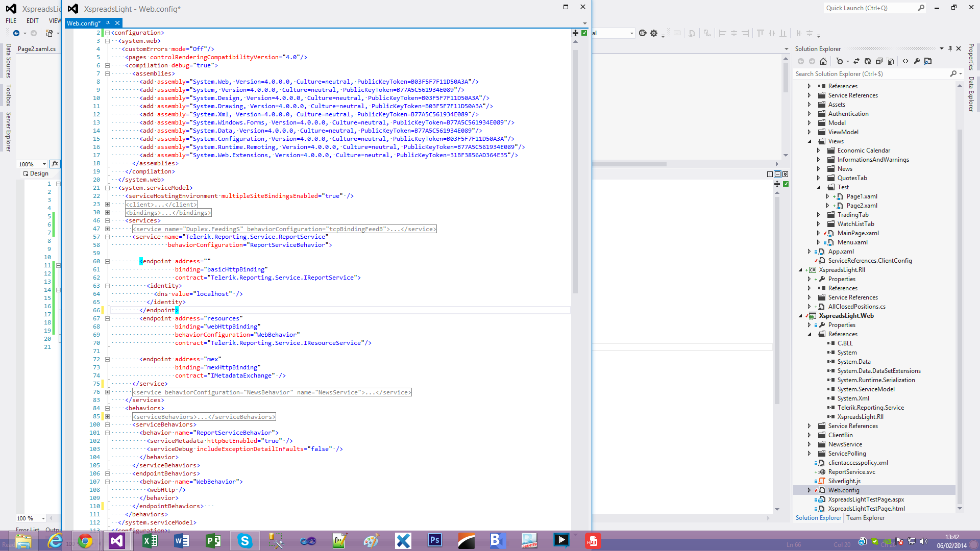Click the View Code angle-brackets icon
The width and height of the screenshot is (980, 551).
pos(905,61)
